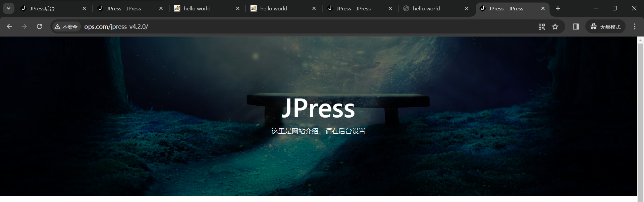Go forward to the next page

coord(24,26)
